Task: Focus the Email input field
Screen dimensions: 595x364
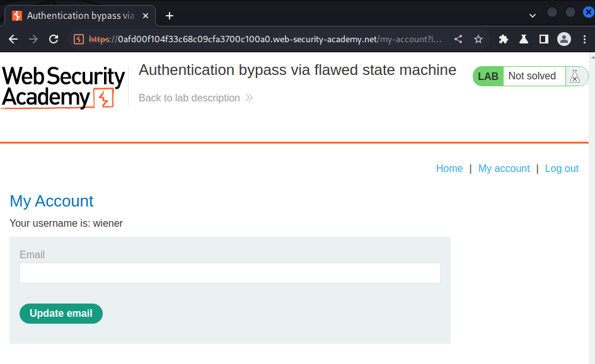Action: point(230,273)
